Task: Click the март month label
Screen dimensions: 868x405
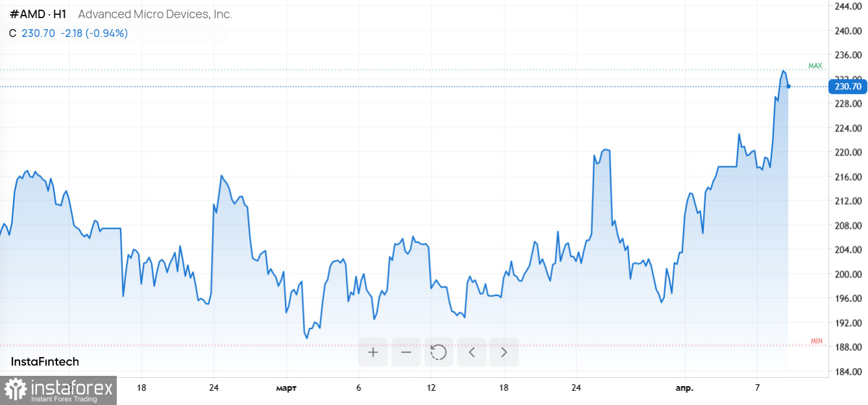Action: [286, 388]
